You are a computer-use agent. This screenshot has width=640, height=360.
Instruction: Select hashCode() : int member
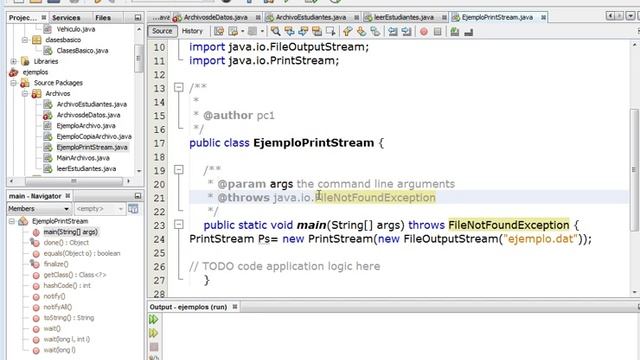click(x=67, y=285)
